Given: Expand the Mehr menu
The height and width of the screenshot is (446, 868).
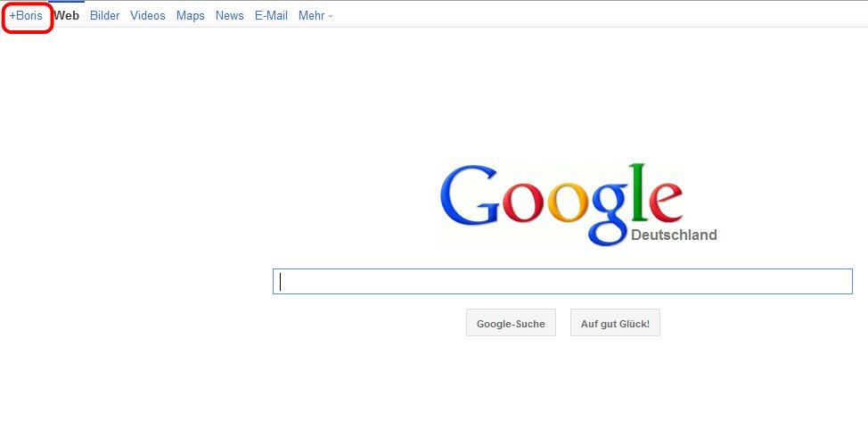Looking at the screenshot, I should (315, 16).
